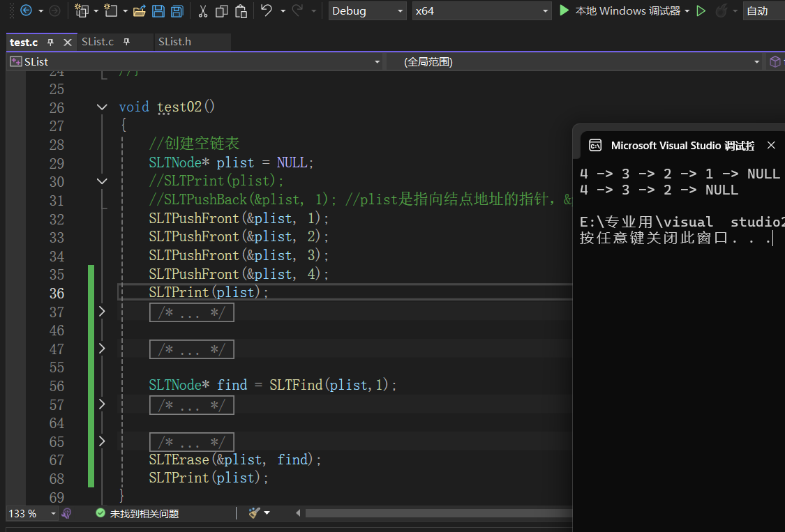Click the code cleanup broom icon
785x532 pixels.
254,513
